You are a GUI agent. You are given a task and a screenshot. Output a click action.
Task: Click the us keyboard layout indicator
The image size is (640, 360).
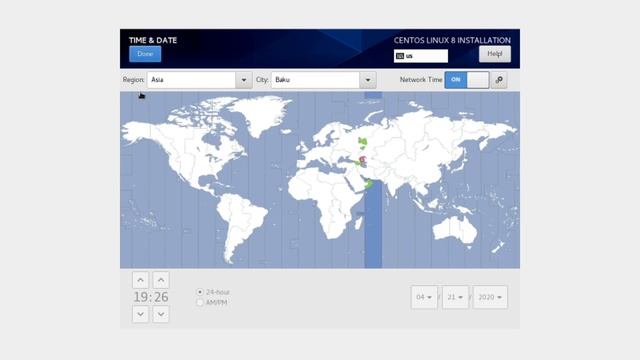click(x=421, y=56)
